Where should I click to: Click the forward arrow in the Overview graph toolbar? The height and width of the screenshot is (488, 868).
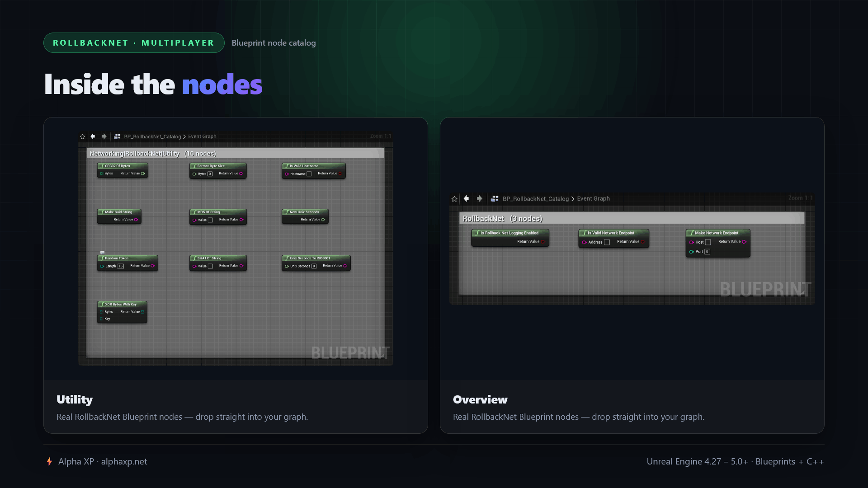tap(479, 198)
